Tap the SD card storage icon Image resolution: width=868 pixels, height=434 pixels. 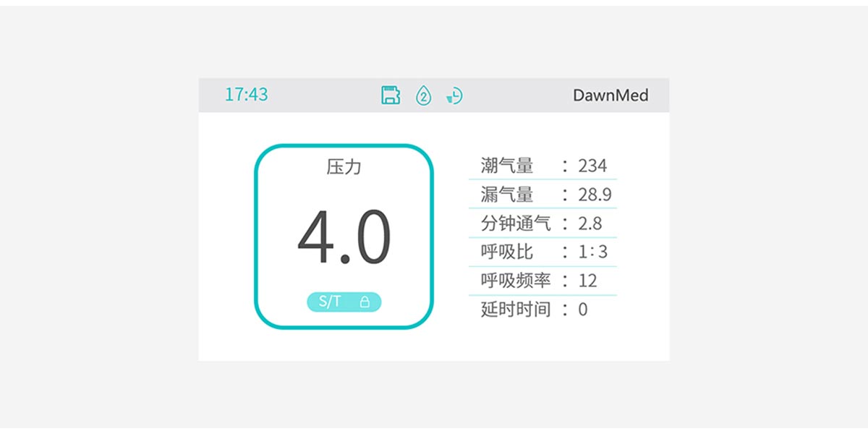(x=391, y=95)
